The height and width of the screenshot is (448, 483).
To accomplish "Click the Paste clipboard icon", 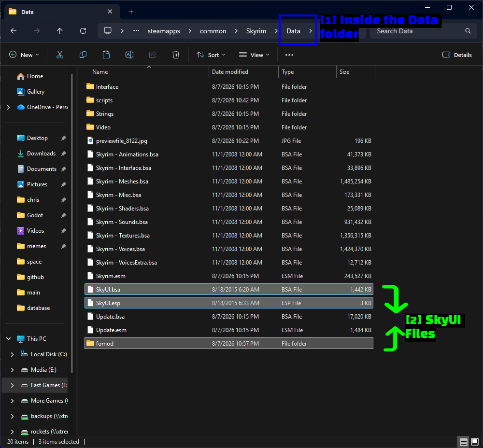I will coord(106,55).
